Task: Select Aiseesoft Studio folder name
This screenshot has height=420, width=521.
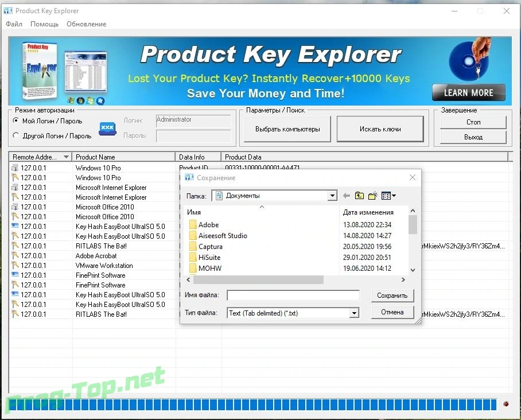Action: pyautogui.click(x=223, y=236)
